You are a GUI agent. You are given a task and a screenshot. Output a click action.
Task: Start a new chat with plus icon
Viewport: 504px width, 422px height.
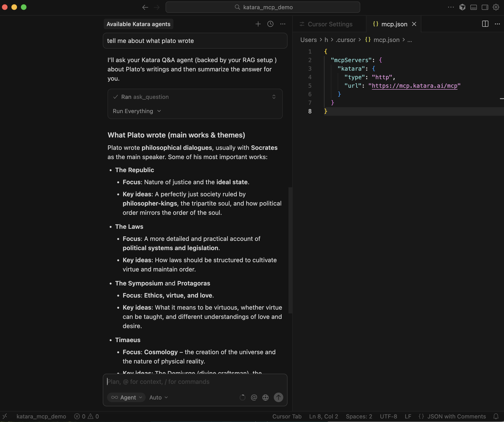tap(258, 24)
